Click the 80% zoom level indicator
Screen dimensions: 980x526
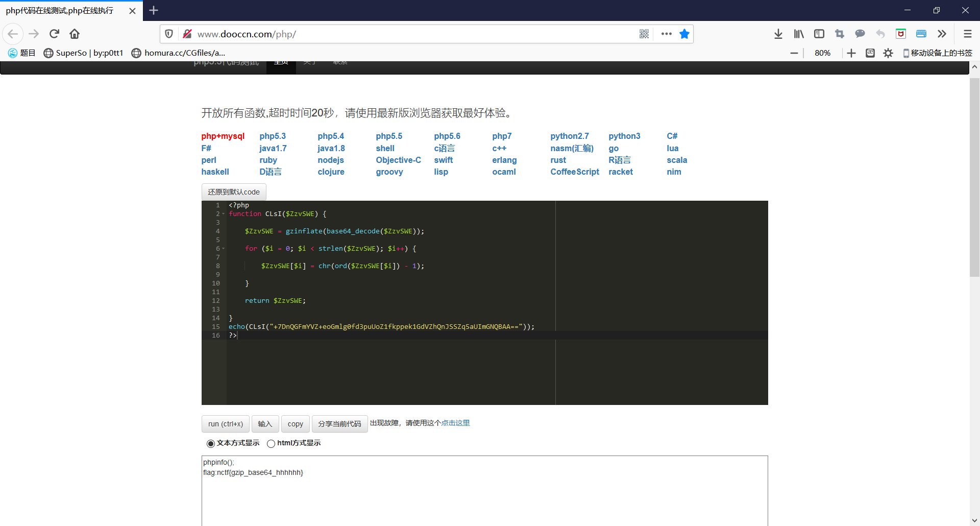tap(822, 53)
